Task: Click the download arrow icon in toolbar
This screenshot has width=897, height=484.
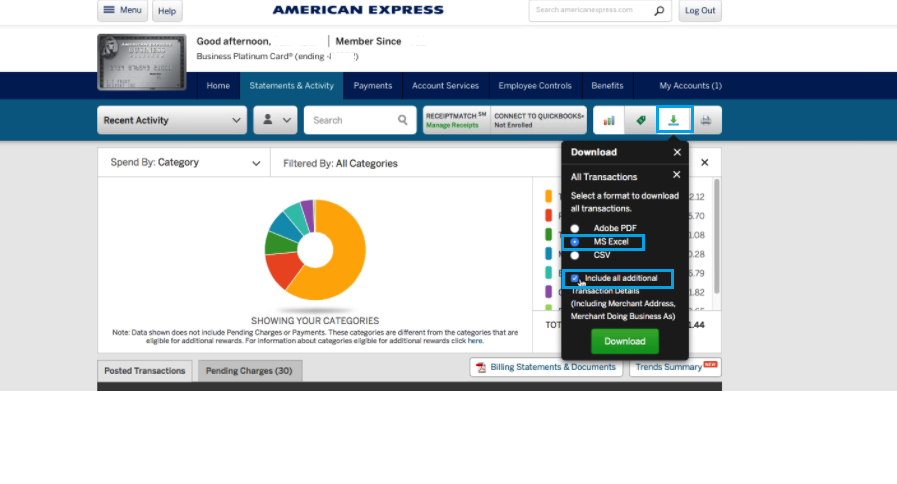Action: pos(674,120)
